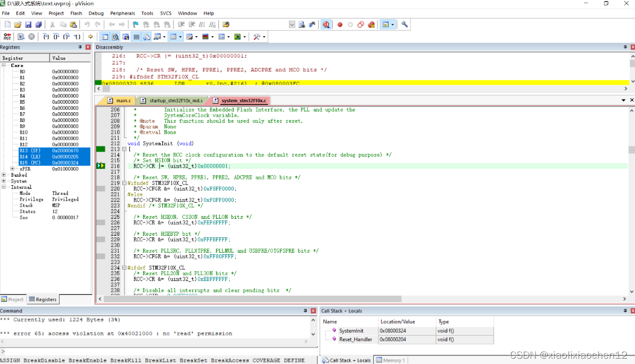Click the Step Into braces icon

(x=46, y=37)
